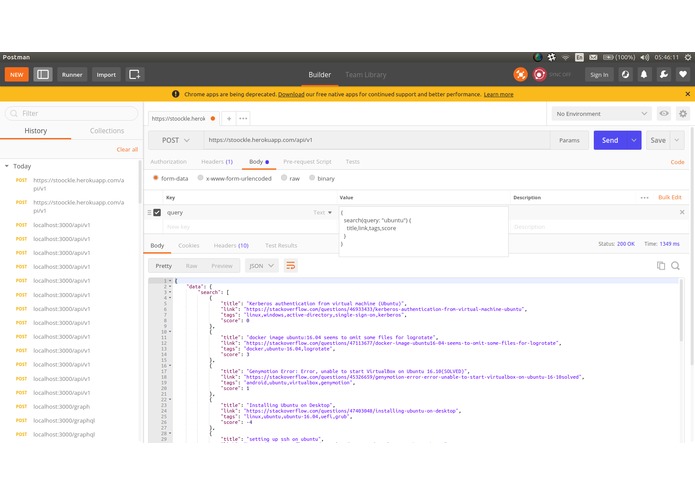Open the wrench settings icon
Image resolution: width=695 pixels, height=494 pixels.
(664, 74)
